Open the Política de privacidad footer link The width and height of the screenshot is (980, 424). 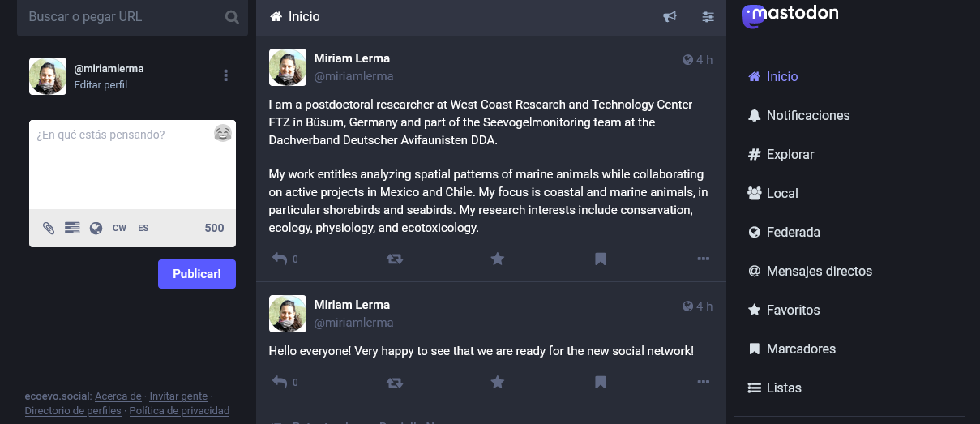(179, 410)
